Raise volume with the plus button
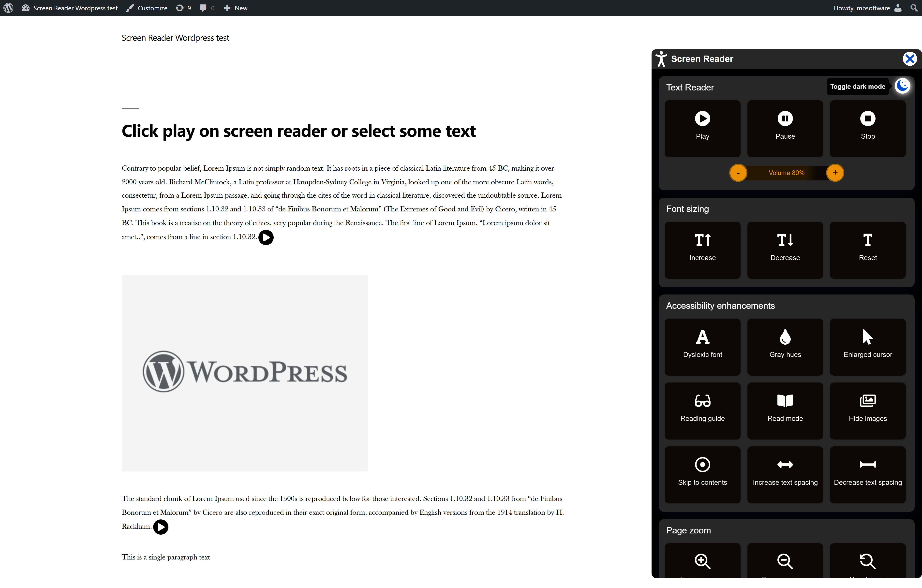 [835, 173]
